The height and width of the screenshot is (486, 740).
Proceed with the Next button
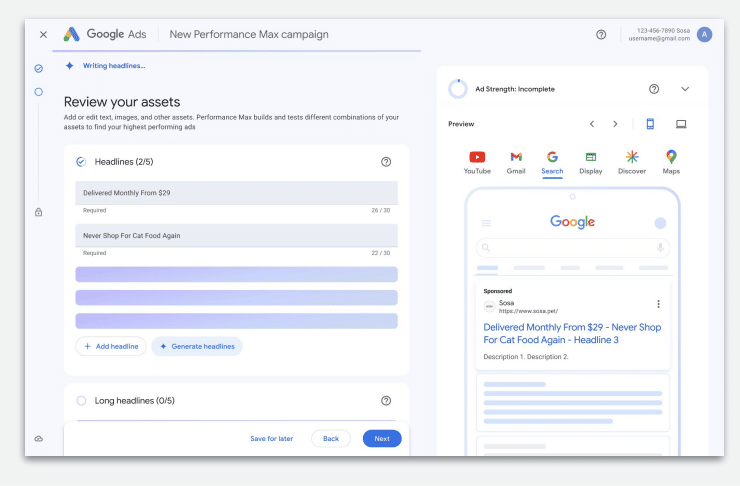(x=382, y=439)
